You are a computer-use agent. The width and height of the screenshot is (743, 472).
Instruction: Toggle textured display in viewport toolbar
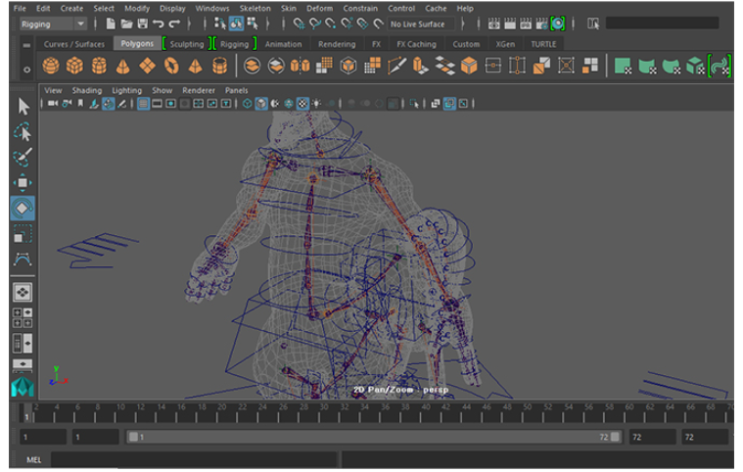pos(302,103)
